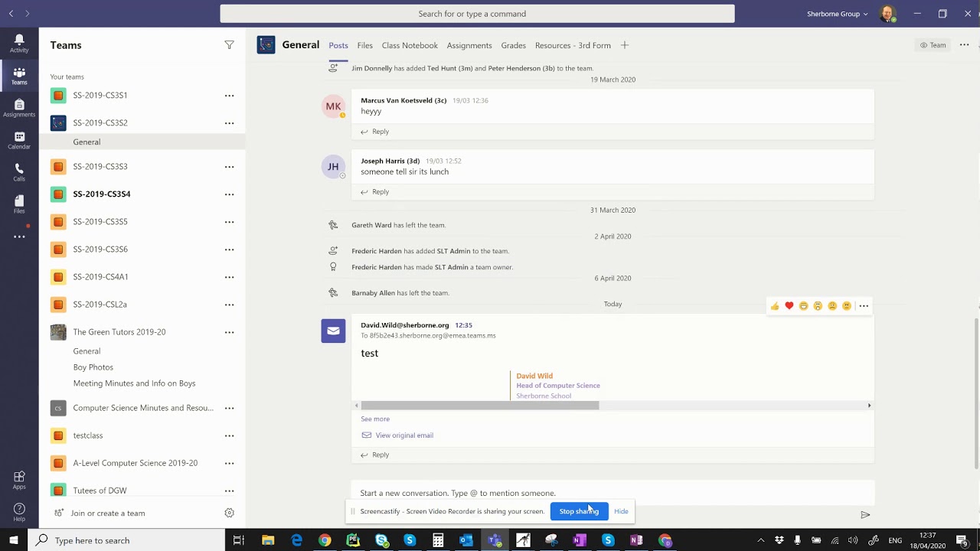
Task: Open File Explorer from the taskbar
Action: click(x=268, y=540)
